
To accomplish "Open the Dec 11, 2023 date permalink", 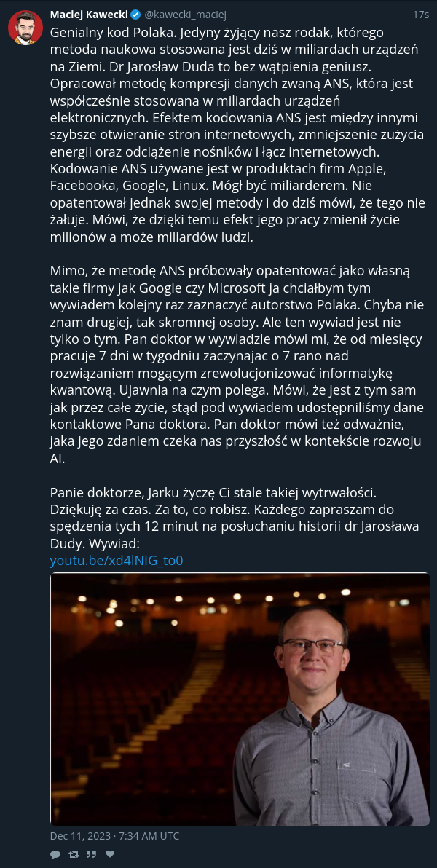I will (114, 836).
